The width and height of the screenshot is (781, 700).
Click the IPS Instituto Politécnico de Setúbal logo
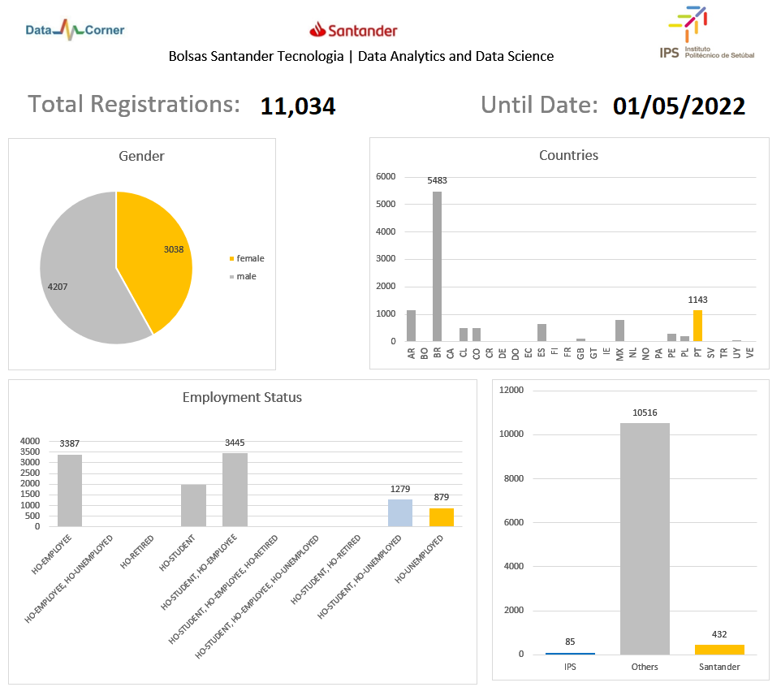pos(706,34)
